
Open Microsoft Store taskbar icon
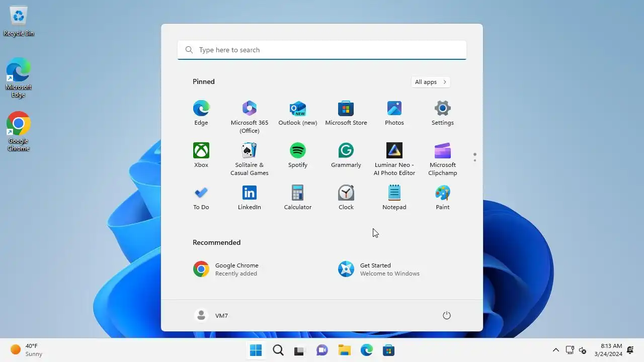pos(388,350)
